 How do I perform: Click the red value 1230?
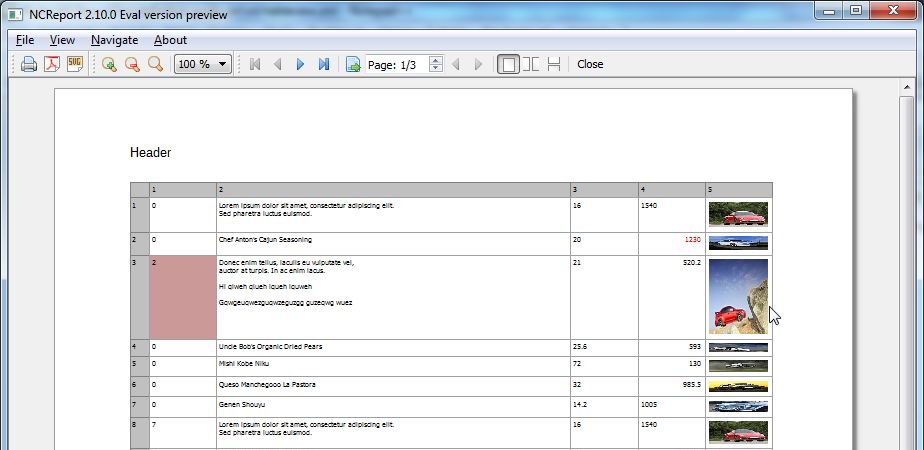pyautogui.click(x=692, y=240)
